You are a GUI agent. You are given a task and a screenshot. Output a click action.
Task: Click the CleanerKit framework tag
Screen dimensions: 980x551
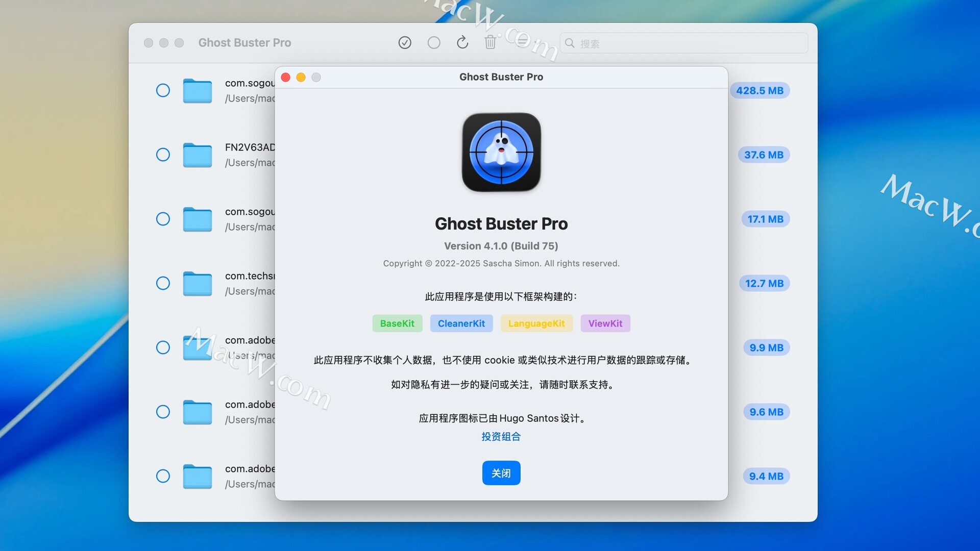click(x=461, y=323)
